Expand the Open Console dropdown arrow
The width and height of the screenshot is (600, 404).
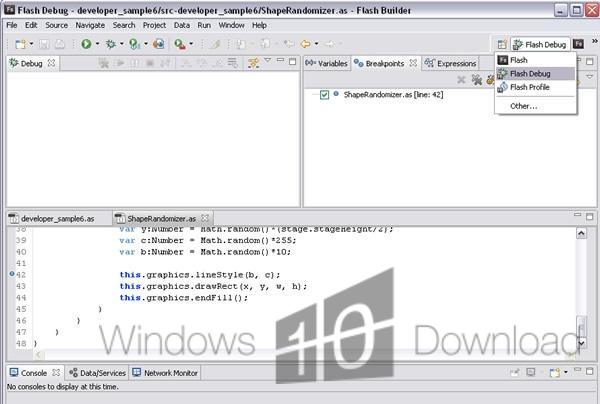point(566,372)
